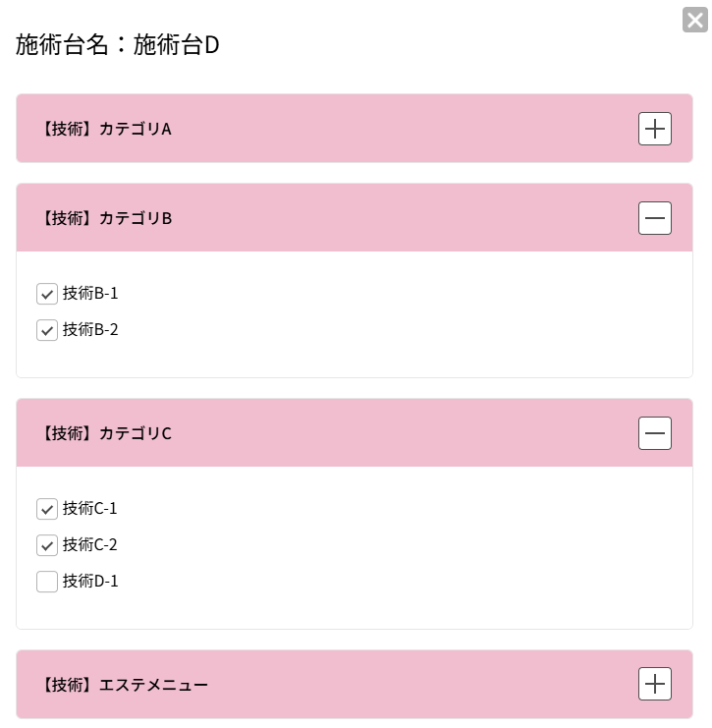
Task: Click the 技術D-1 label text
Action: pos(90,581)
